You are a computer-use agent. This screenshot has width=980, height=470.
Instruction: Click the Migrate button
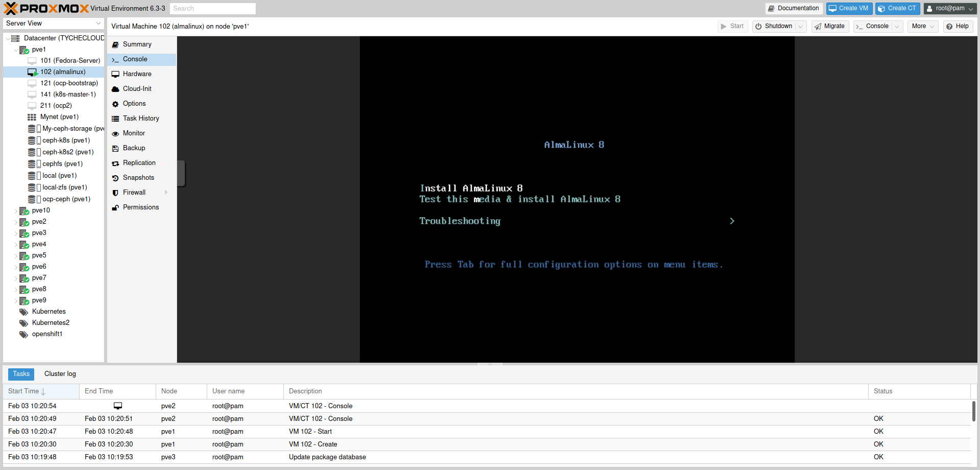829,27
